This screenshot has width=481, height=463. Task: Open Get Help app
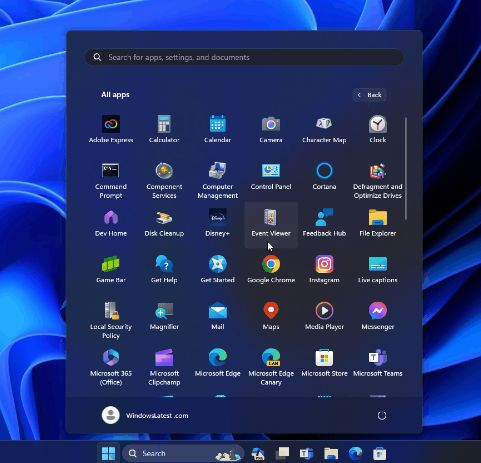pyautogui.click(x=164, y=270)
